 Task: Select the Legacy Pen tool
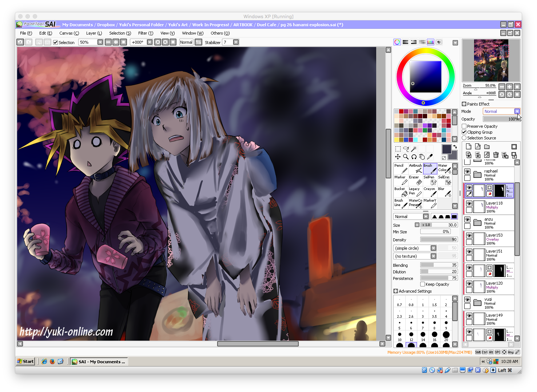415,191
